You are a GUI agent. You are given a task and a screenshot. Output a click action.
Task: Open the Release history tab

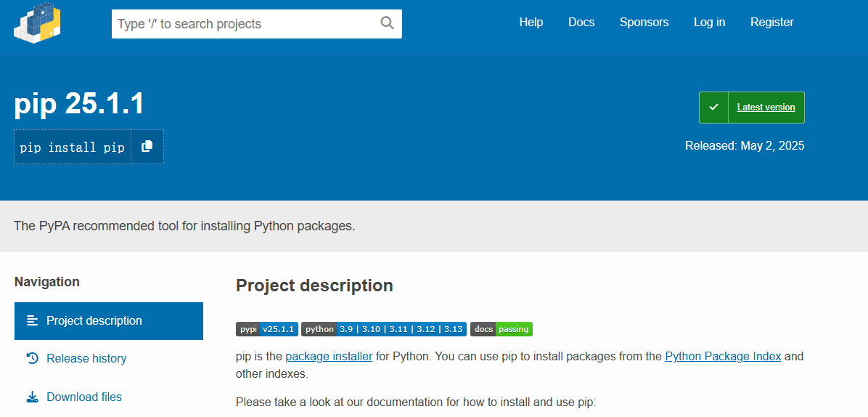click(86, 358)
